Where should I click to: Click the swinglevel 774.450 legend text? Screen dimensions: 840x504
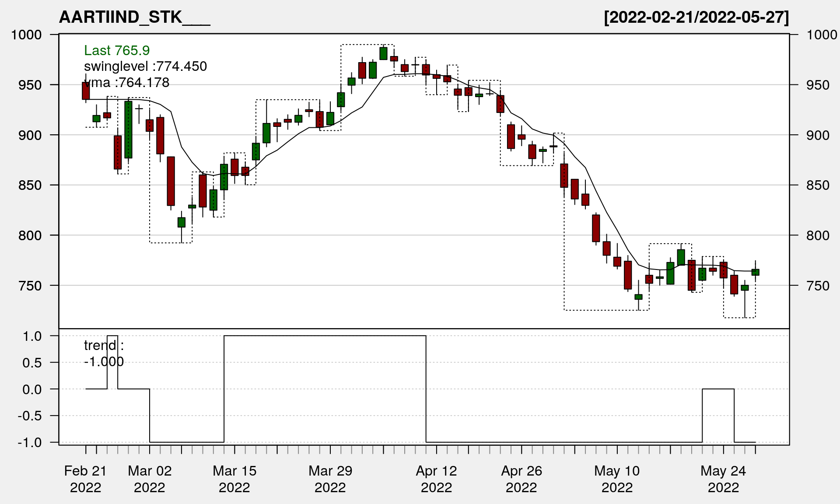(145, 66)
